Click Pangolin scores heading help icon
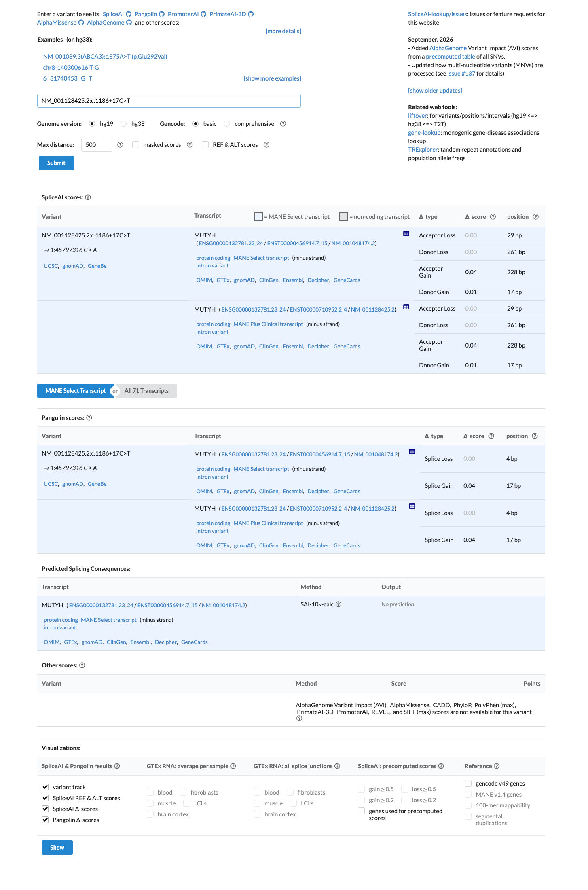 (89, 418)
